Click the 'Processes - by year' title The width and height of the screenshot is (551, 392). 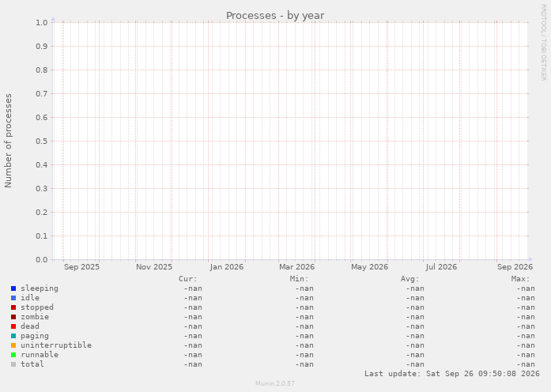pyautogui.click(x=275, y=16)
